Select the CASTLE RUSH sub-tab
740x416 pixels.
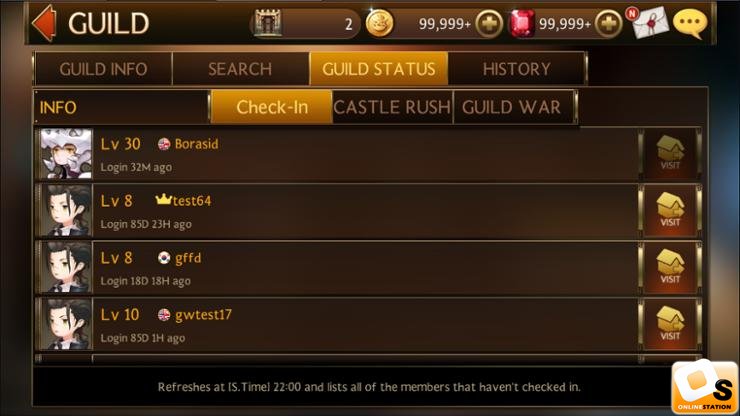pyautogui.click(x=392, y=107)
